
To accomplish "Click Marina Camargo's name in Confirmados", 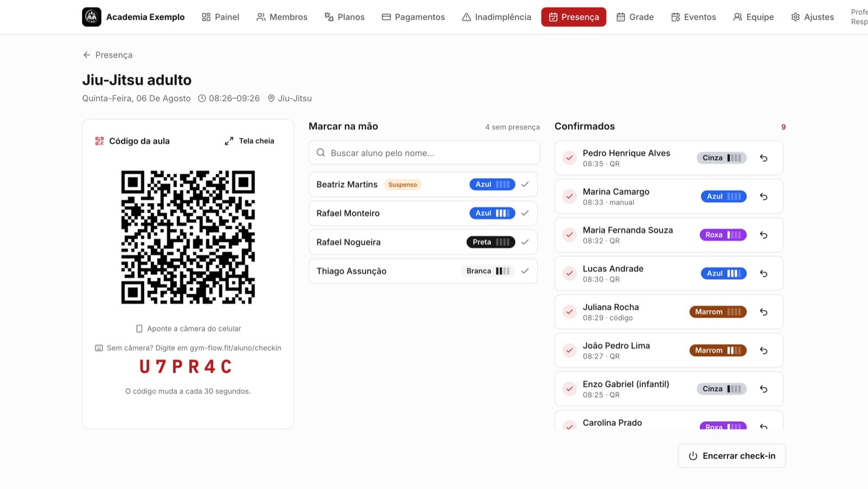I will [x=616, y=192].
